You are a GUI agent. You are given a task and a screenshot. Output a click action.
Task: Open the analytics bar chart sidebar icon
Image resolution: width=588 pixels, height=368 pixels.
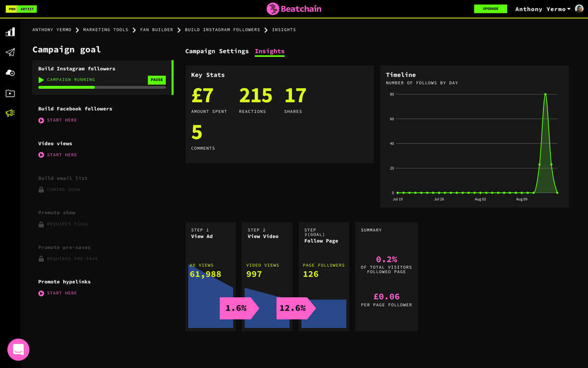(x=10, y=32)
